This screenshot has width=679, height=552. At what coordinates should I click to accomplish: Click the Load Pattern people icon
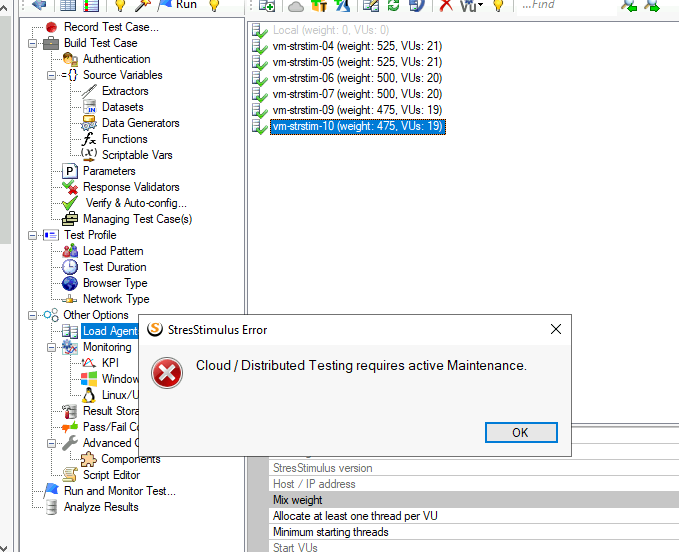pyautogui.click(x=70, y=251)
